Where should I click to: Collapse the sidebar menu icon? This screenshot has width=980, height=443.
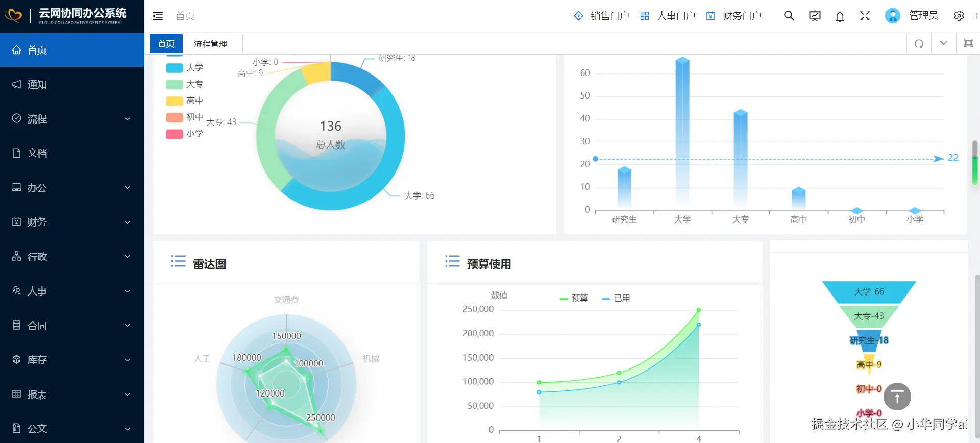(158, 16)
